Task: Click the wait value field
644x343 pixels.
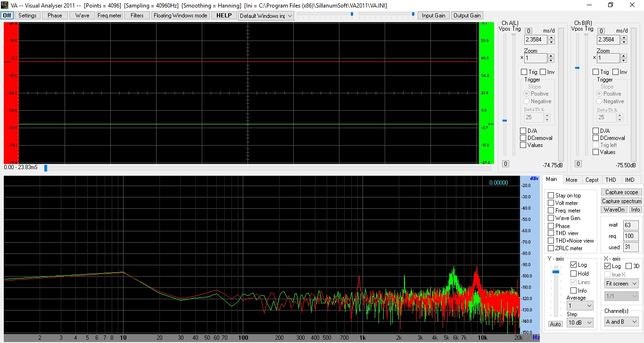Action: tap(630, 225)
